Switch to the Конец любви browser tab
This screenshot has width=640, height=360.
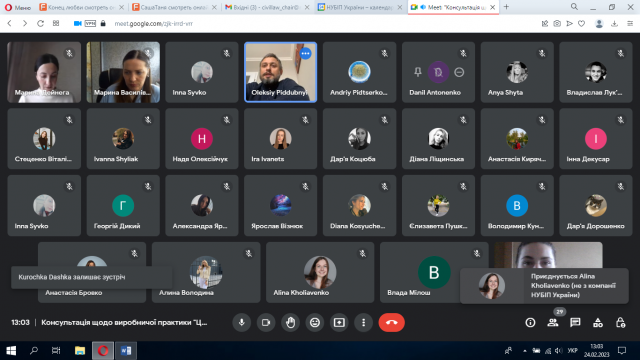click(81, 7)
